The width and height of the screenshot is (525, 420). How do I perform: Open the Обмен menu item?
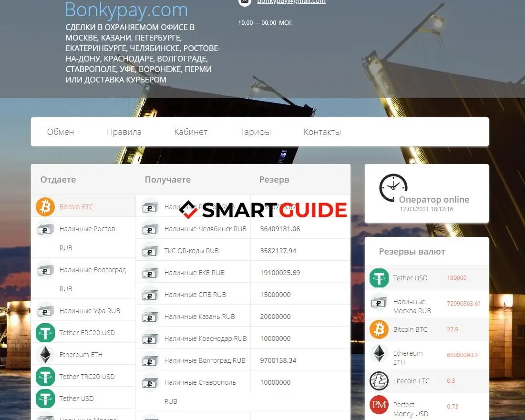click(61, 132)
